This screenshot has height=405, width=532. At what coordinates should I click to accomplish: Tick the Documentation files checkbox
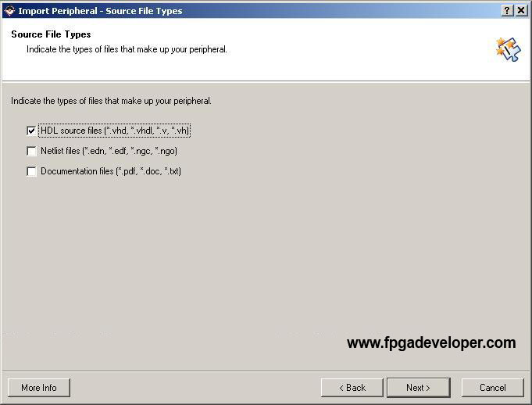(x=31, y=171)
